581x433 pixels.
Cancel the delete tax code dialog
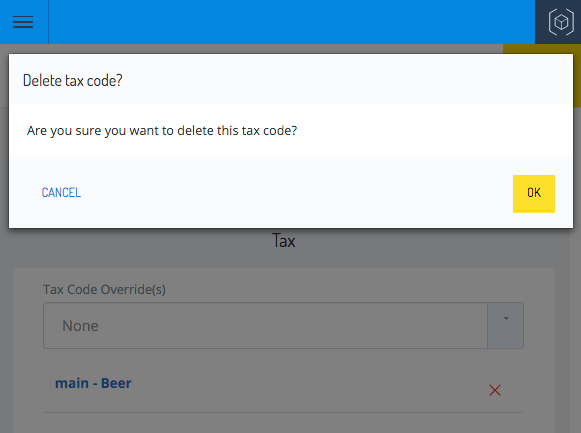[61, 193]
